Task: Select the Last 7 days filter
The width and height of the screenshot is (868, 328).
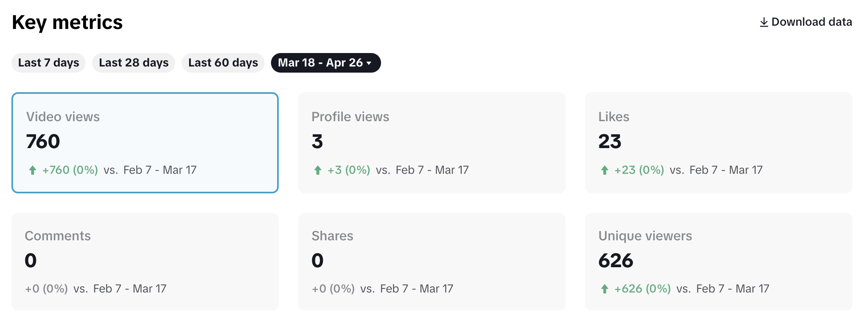Action: (x=48, y=63)
